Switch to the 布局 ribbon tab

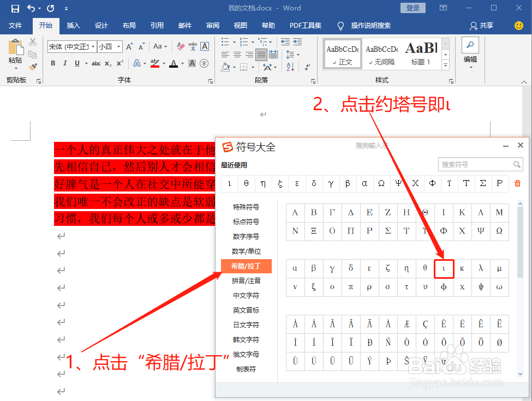(x=129, y=26)
